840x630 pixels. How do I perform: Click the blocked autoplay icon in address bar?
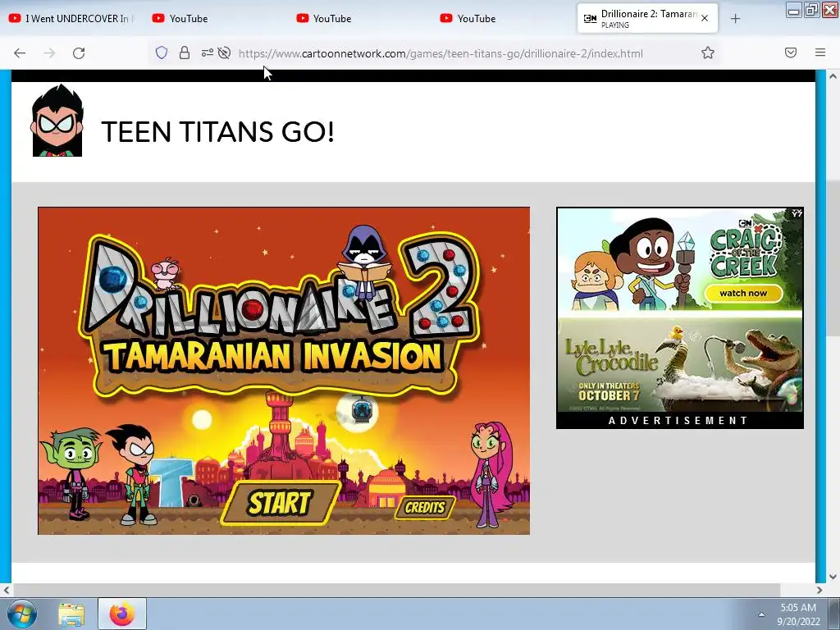click(x=225, y=52)
